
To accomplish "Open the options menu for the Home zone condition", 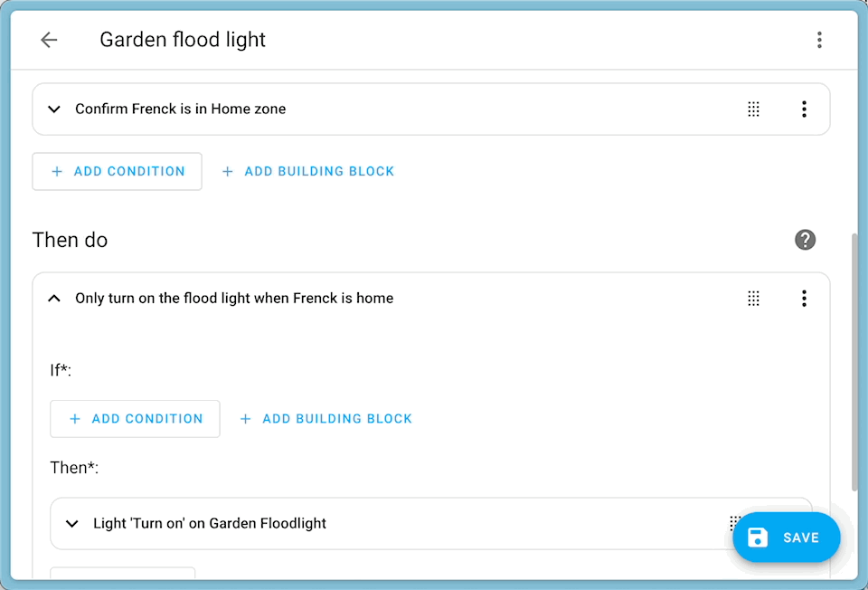I will [804, 109].
